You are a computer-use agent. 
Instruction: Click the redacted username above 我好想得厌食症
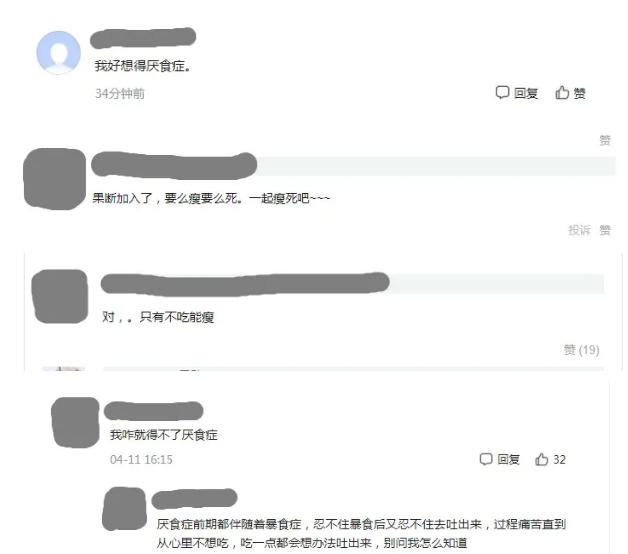pos(143,38)
